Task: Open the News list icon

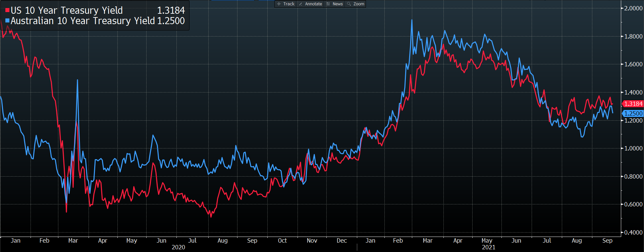Action: (328, 4)
